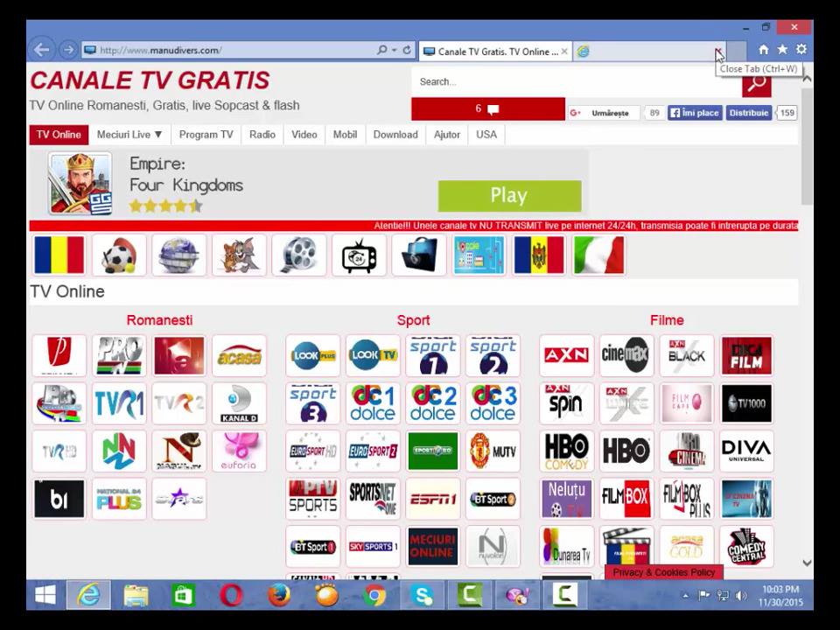Click the red comments counter button
840x630 pixels.
coord(488,108)
